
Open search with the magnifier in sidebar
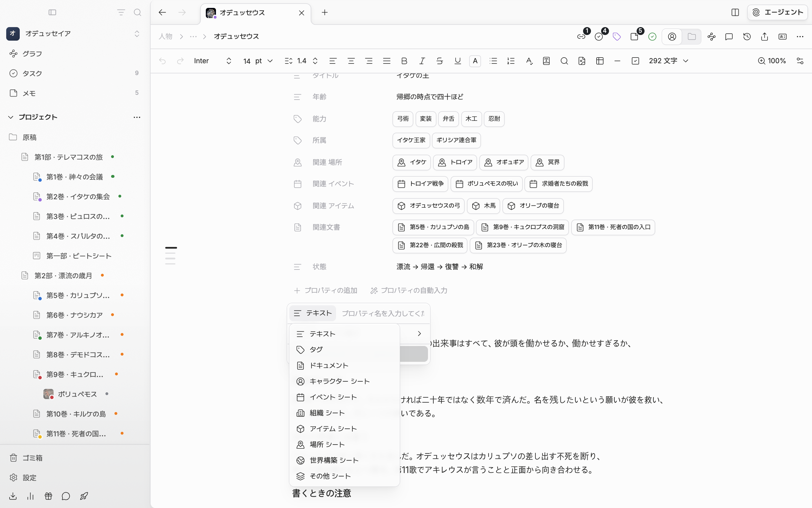coord(137,12)
